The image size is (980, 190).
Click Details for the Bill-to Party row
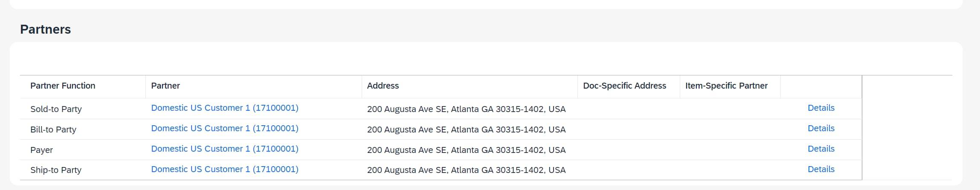pyautogui.click(x=821, y=129)
